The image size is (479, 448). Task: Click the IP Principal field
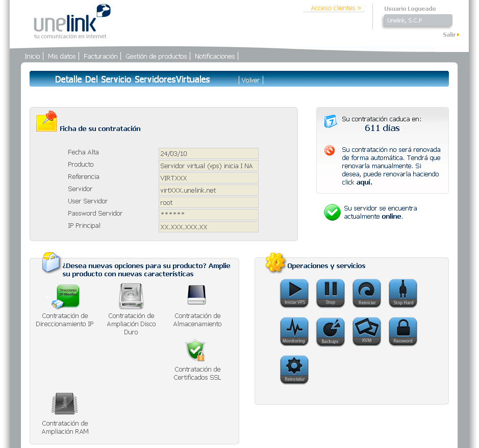208,227
